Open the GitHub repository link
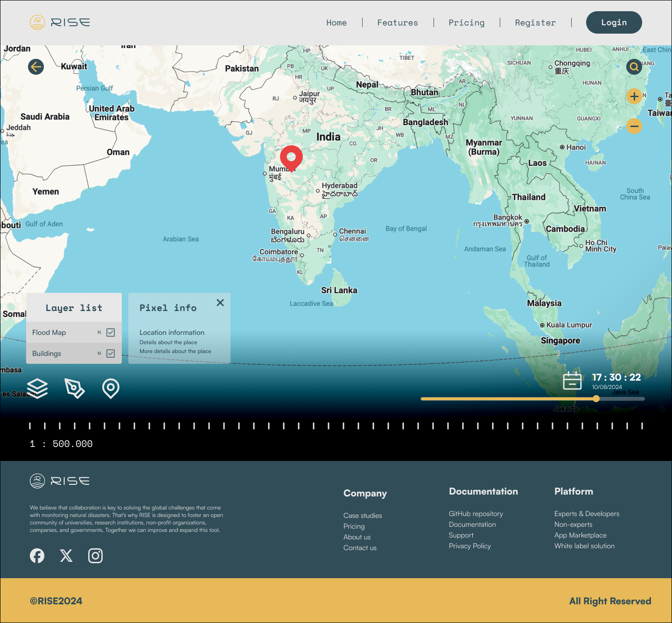This screenshot has height=623, width=672. click(476, 514)
